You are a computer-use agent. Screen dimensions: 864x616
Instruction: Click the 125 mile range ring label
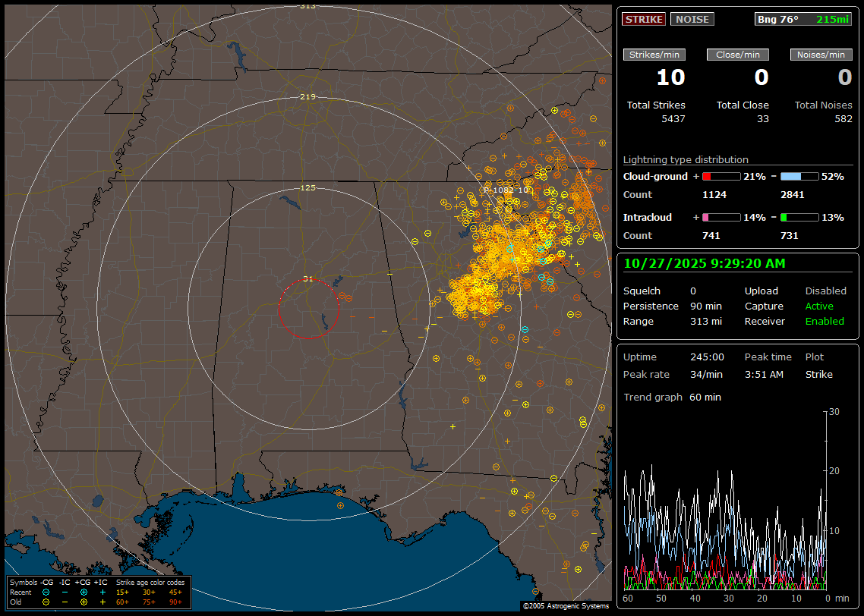click(x=307, y=187)
